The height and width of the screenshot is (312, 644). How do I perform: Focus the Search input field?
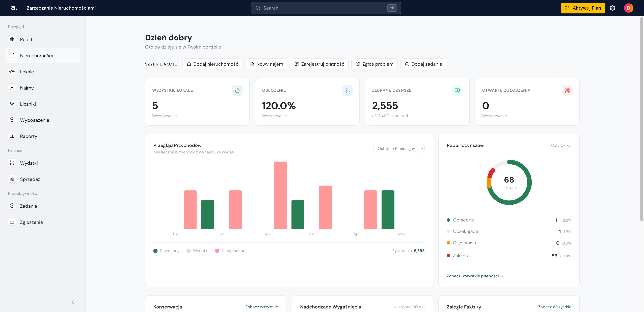coord(326,8)
